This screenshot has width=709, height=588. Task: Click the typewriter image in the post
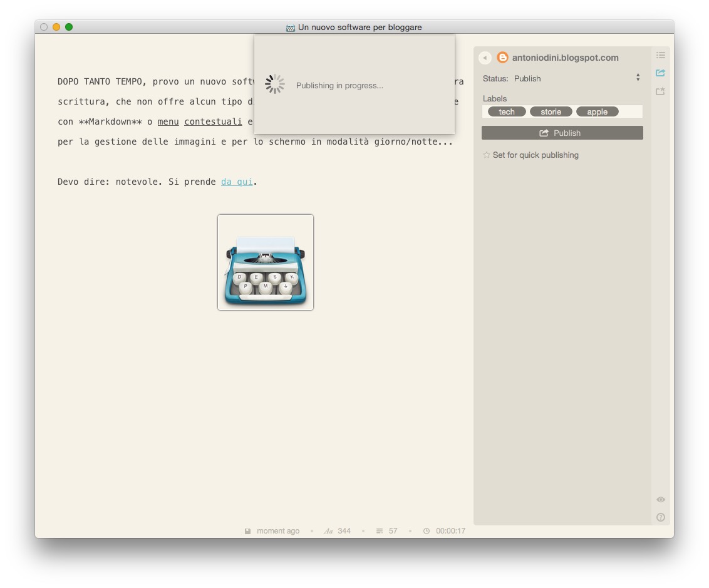[266, 262]
